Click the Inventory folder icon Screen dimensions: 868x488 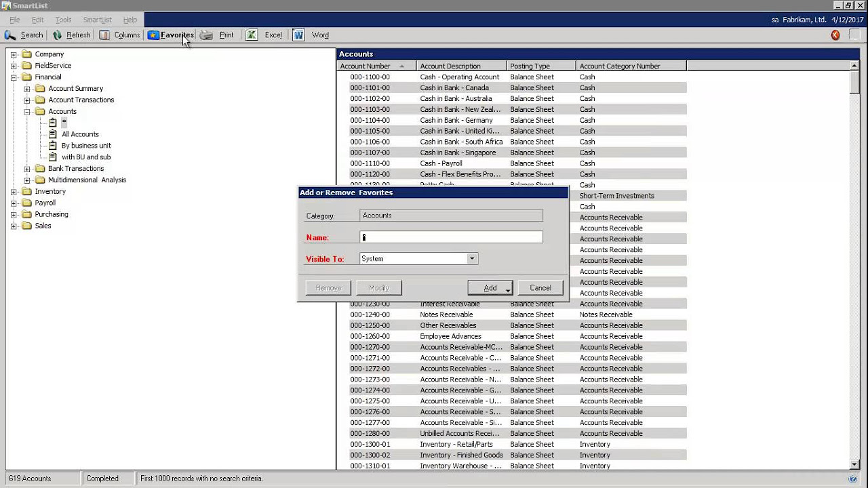click(x=26, y=192)
